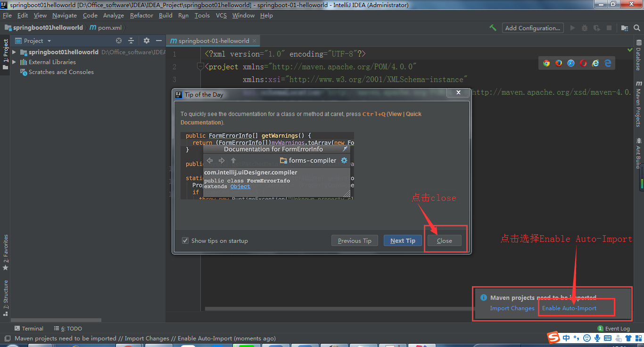Open the Maven Projects side tab
The height and width of the screenshot is (347, 644).
point(638,104)
